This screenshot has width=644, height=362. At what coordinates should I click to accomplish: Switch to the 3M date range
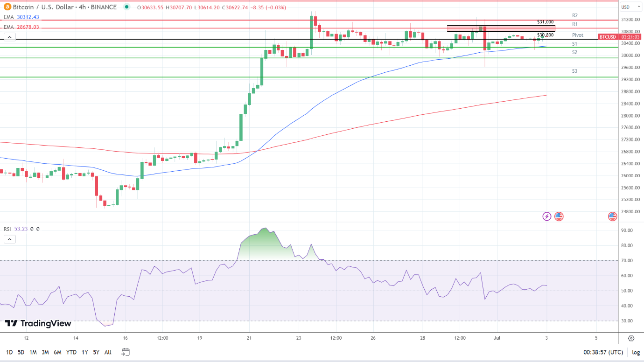pos(45,352)
